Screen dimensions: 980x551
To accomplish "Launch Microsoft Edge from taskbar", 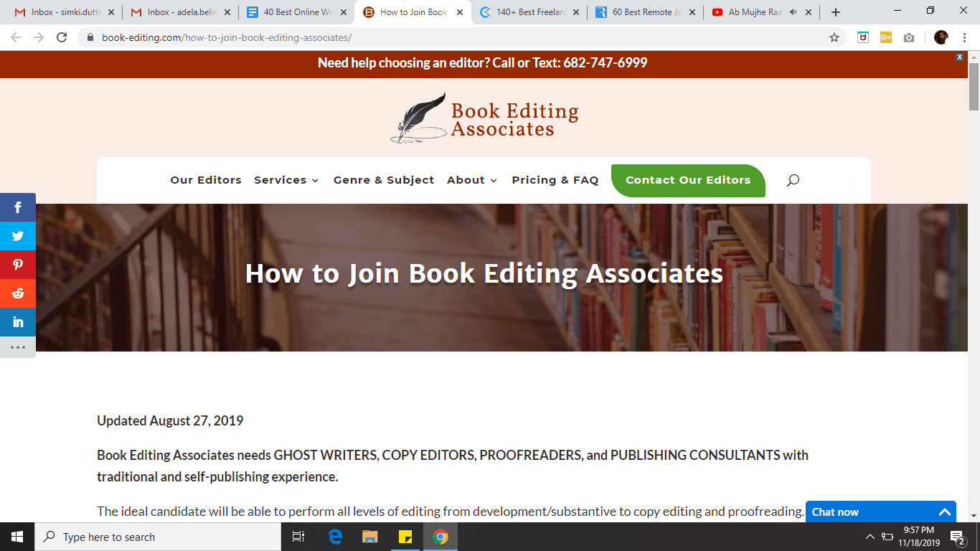I will [x=335, y=537].
